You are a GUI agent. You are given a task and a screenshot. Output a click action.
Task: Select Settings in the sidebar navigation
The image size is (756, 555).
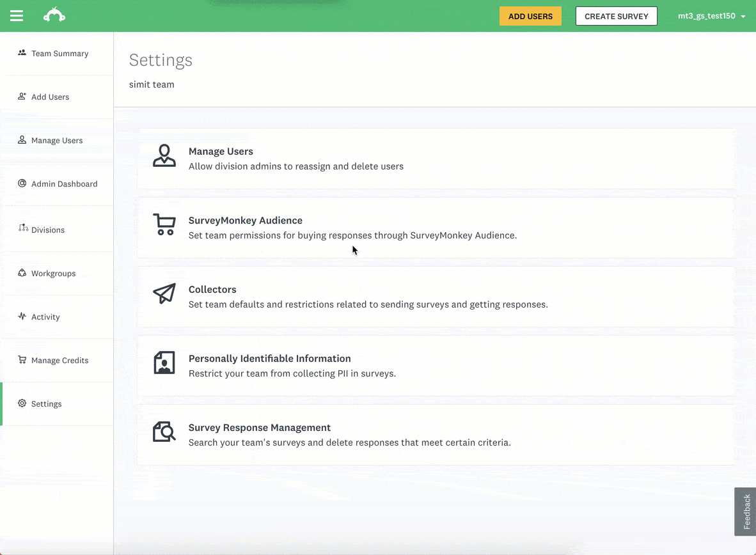pos(46,403)
